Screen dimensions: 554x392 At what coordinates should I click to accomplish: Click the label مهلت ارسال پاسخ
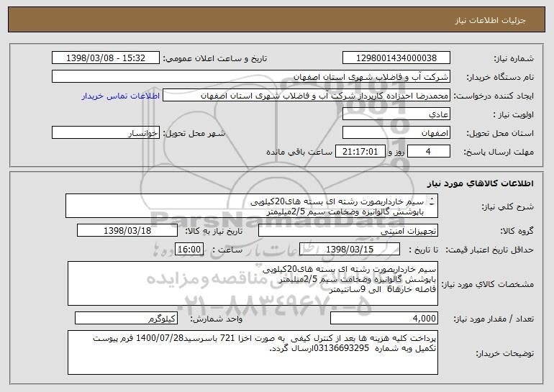pos(499,152)
